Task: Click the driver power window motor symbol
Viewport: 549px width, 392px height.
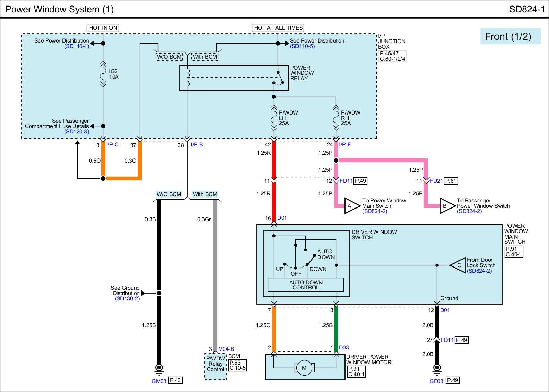Action: (x=304, y=368)
